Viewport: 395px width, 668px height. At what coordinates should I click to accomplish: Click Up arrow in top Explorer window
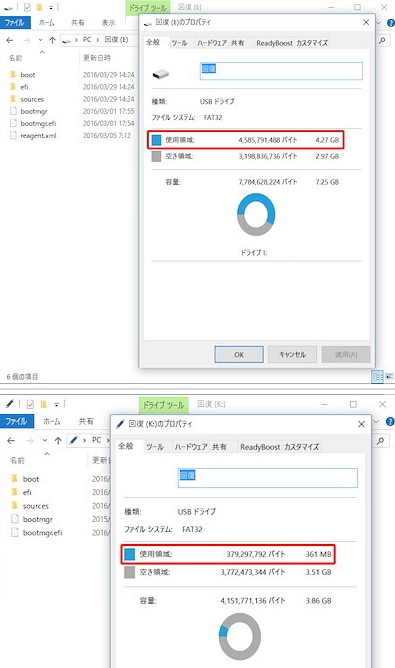click(52, 40)
